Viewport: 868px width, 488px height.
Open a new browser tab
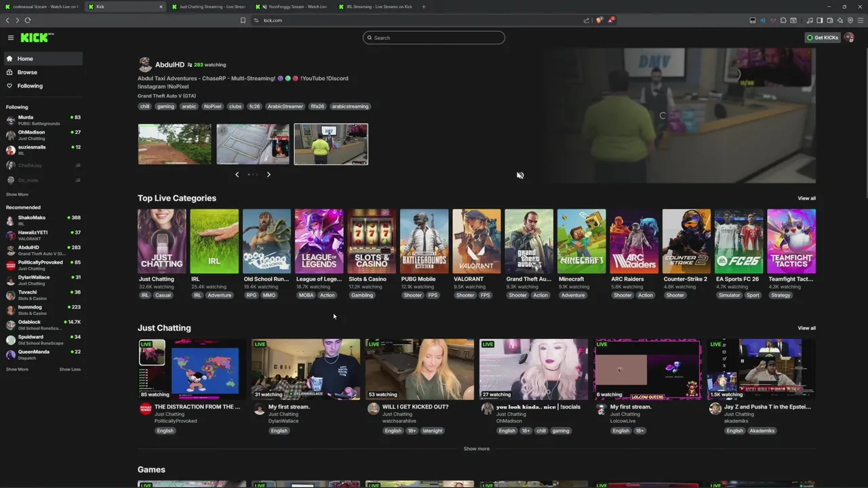[x=424, y=7]
